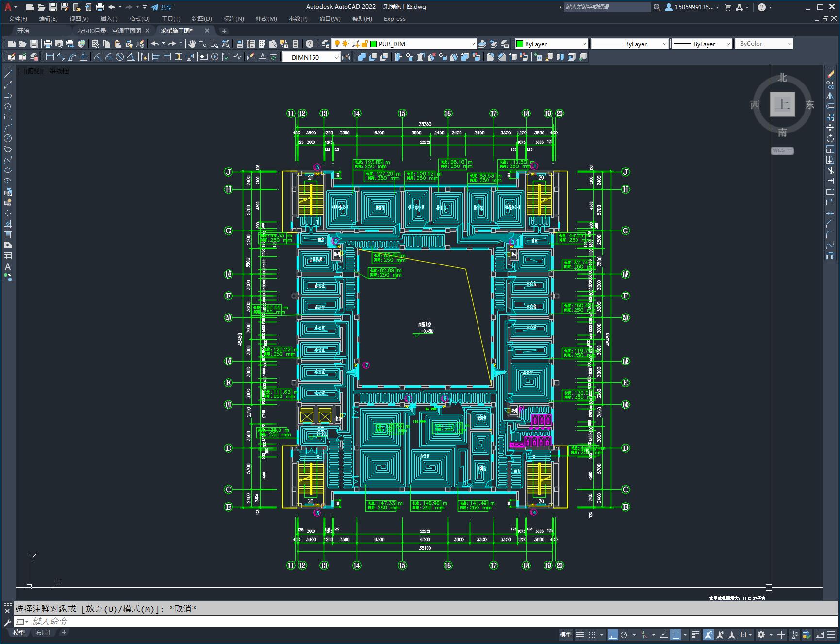This screenshot has width=840, height=644.
Task: Select the Pan hand tool
Action: pyautogui.click(x=192, y=44)
